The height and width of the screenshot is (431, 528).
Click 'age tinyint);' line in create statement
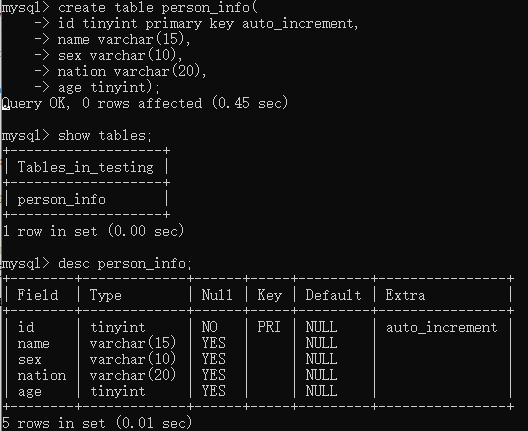(108, 88)
